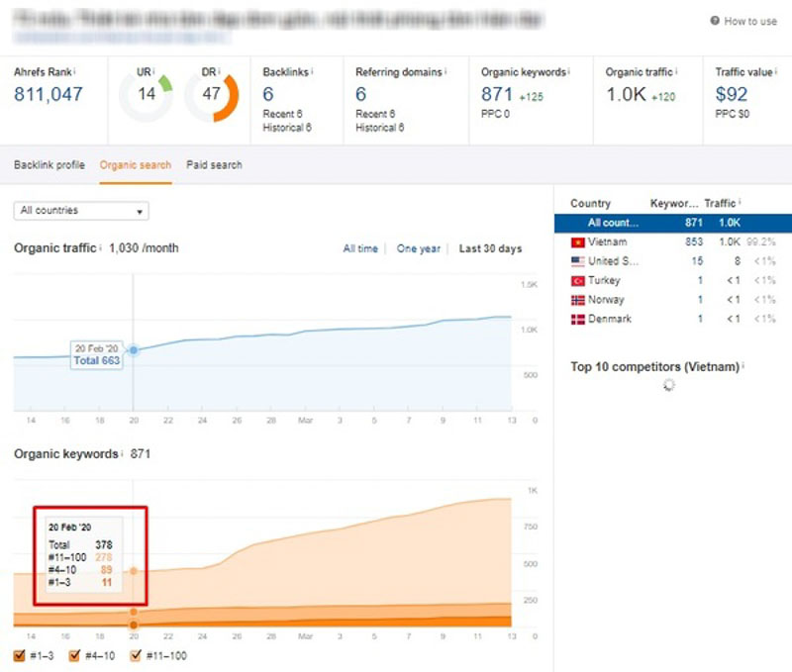
Task: Switch to the Backlink profile tab
Action: (49, 164)
